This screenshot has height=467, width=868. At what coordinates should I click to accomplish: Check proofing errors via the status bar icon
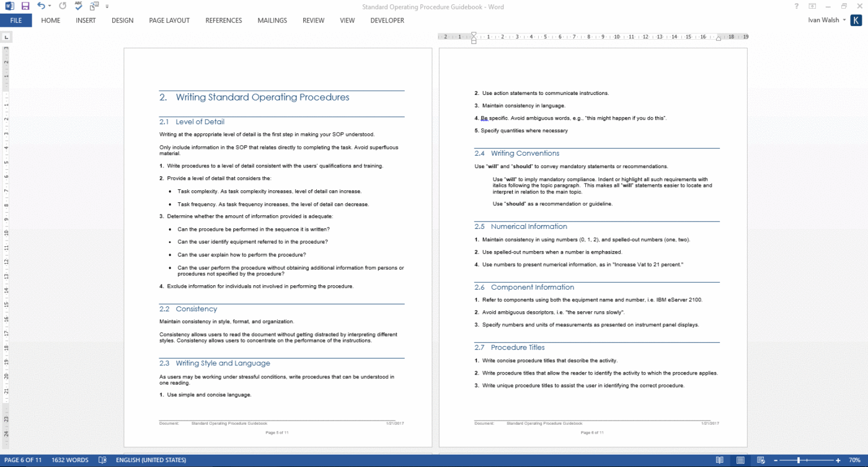pyautogui.click(x=102, y=460)
